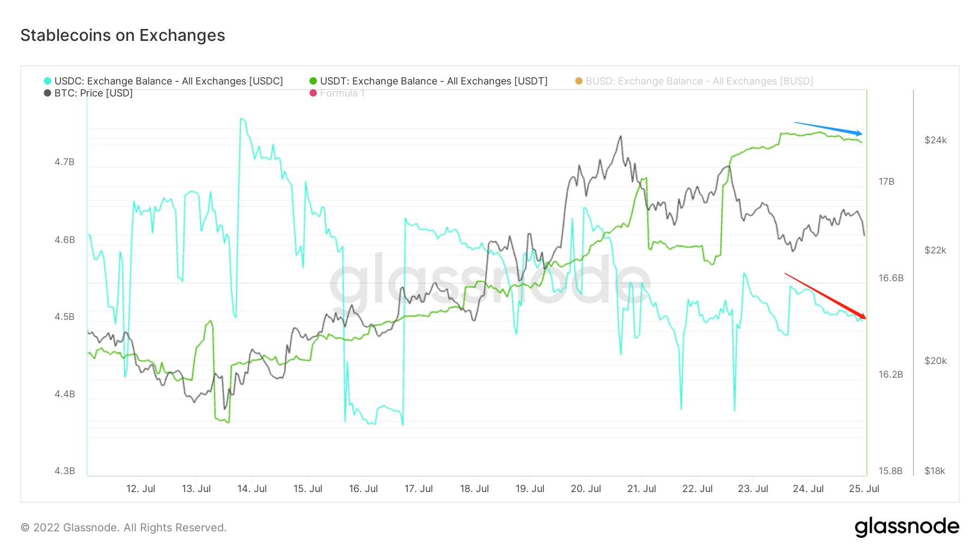
Task: Select the 20. Jul date axis label
Action: (x=585, y=489)
